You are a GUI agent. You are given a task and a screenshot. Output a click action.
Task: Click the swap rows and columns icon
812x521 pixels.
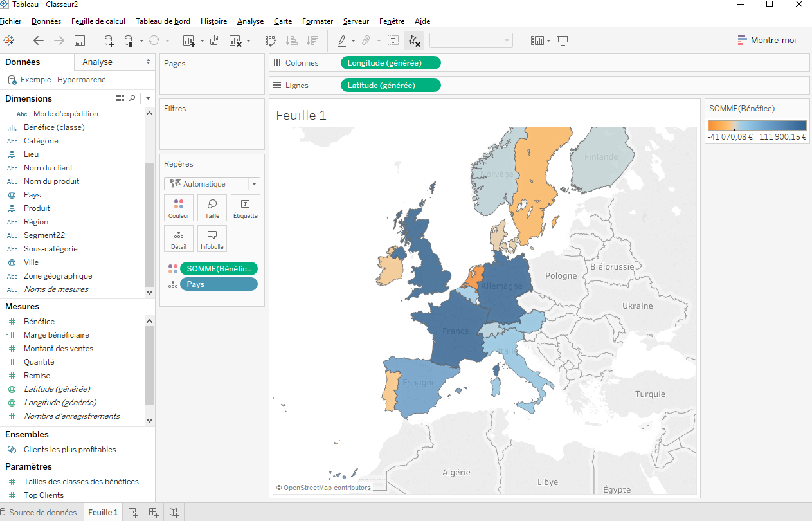[x=271, y=41]
